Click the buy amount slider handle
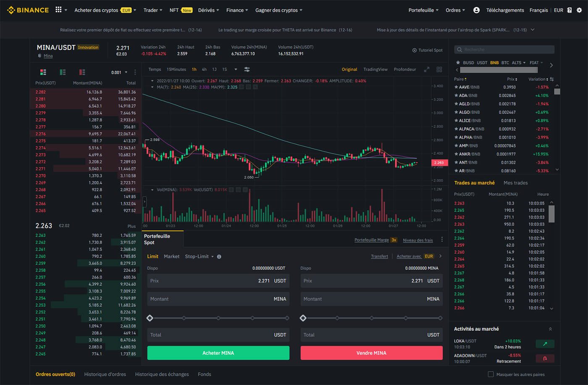The height and width of the screenshot is (385, 588). (x=150, y=318)
